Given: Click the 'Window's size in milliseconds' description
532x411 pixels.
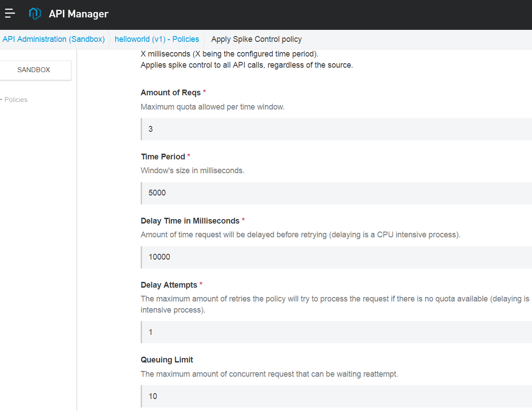Looking at the screenshot, I should coord(192,171).
